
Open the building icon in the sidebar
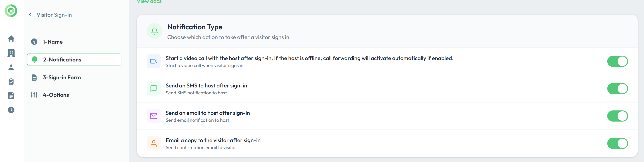point(11,53)
